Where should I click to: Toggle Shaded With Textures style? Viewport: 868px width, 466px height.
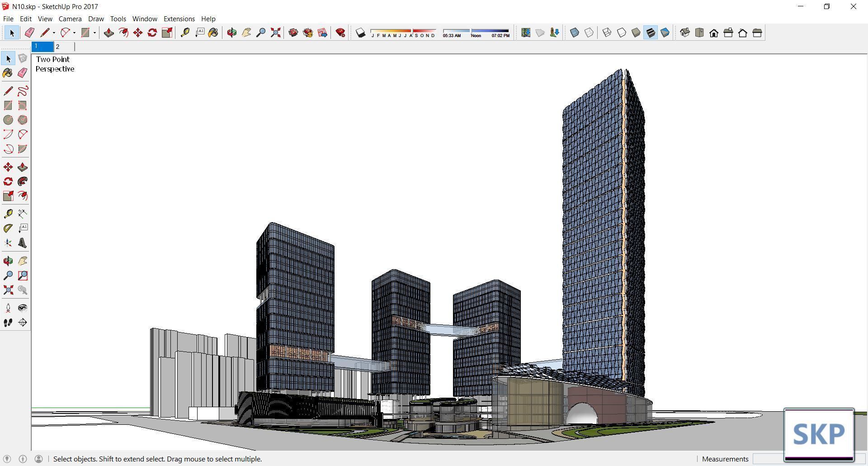point(651,33)
